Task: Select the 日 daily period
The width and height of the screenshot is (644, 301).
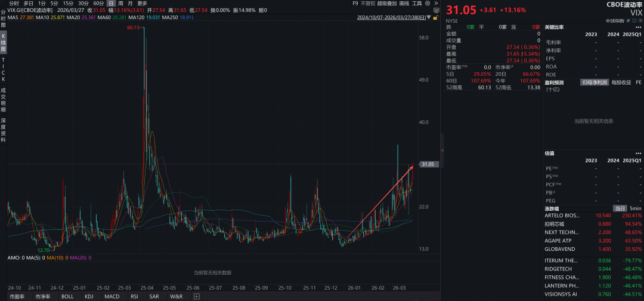Action: [x=111, y=4]
